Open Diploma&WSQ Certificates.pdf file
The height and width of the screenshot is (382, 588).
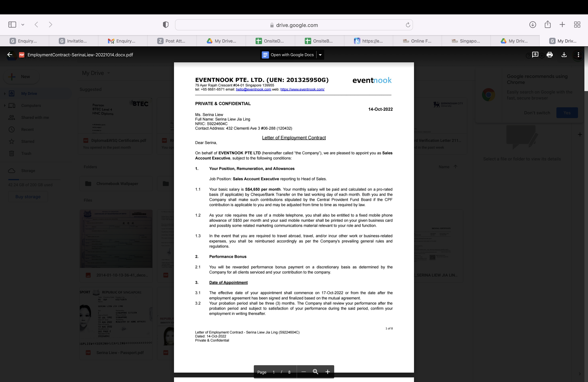click(115, 126)
